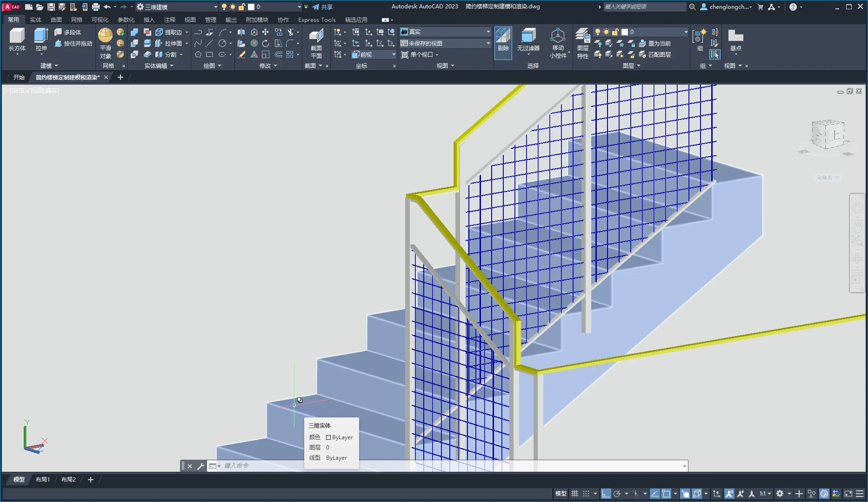Screen dimensions: 868x502
Task: Click the 共享 share button
Action: coord(322,7)
